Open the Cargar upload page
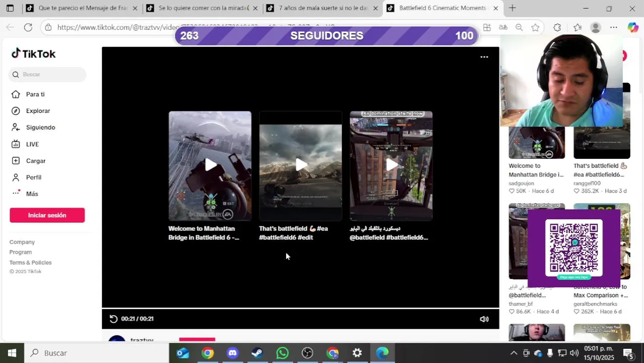 [x=36, y=161]
